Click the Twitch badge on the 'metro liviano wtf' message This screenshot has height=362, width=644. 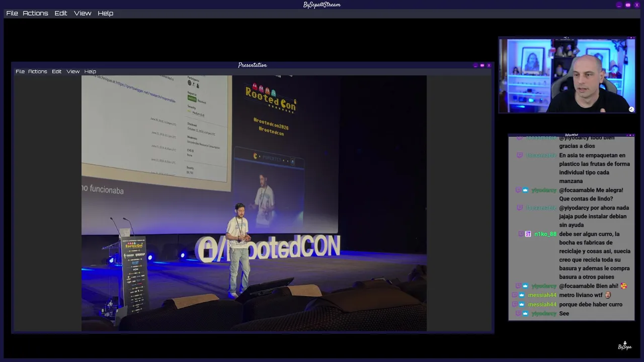[x=515, y=295]
